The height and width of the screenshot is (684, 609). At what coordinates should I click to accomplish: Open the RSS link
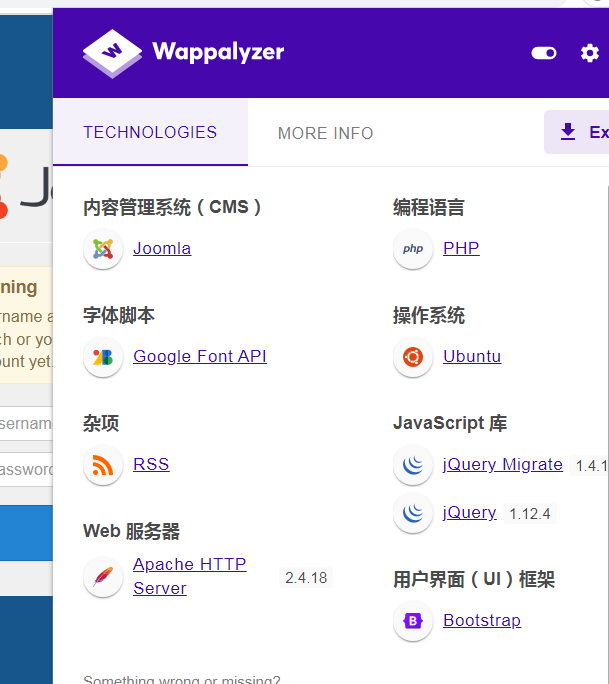[151, 464]
